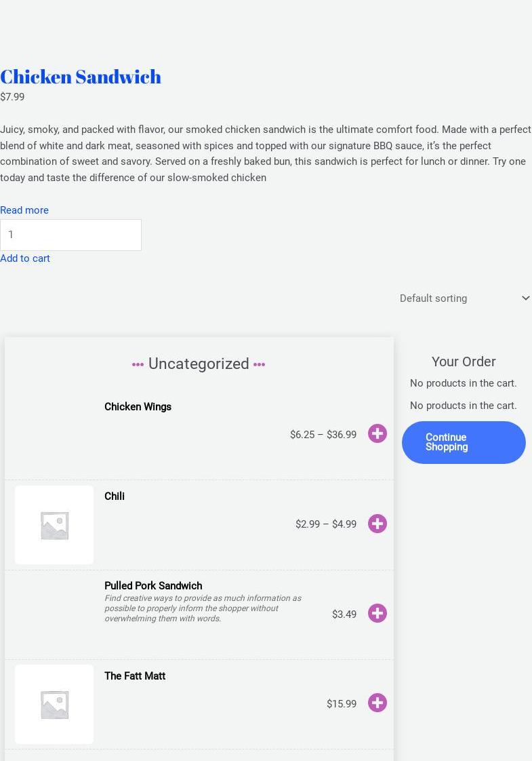Viewport: 532px width, 761px height.
Task: Click plus icon beside Chili price
Action: [377, 524]
